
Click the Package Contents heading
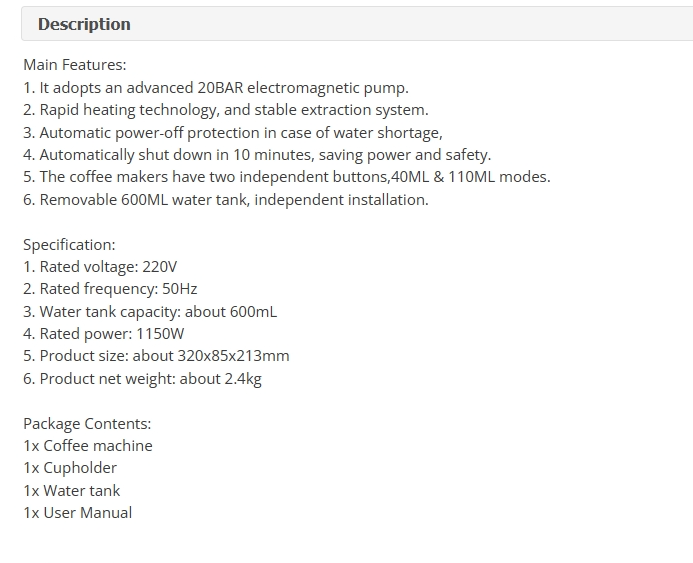click(x=87, y=424)
